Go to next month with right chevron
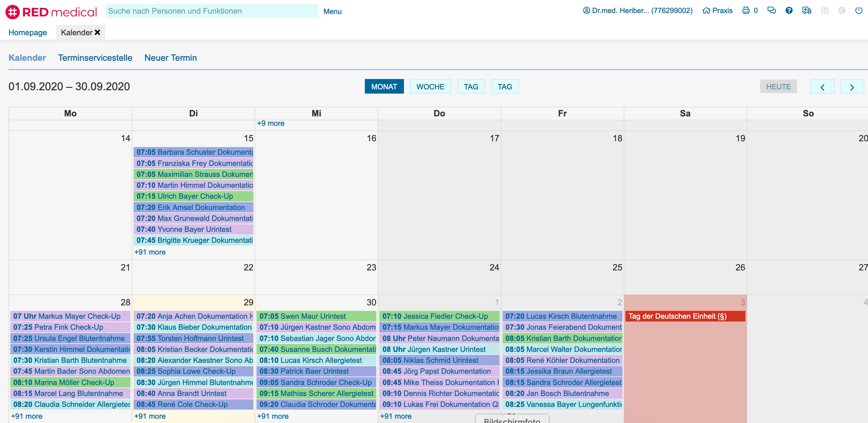 click(x=852, y=87)
